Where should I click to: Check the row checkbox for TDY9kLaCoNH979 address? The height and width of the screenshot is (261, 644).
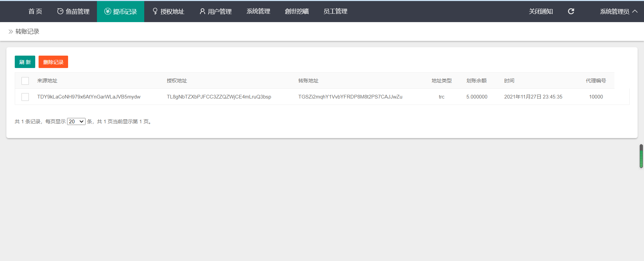[25, 97]
